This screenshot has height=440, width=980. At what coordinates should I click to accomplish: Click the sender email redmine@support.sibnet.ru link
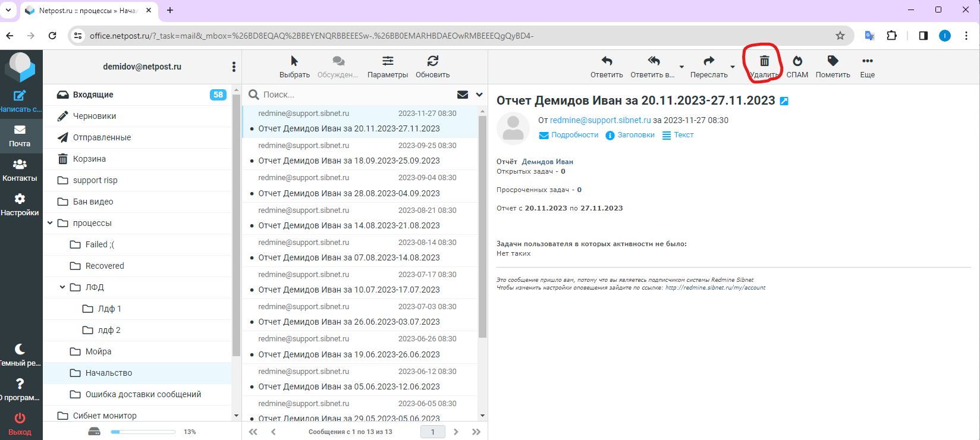[600, 120]
